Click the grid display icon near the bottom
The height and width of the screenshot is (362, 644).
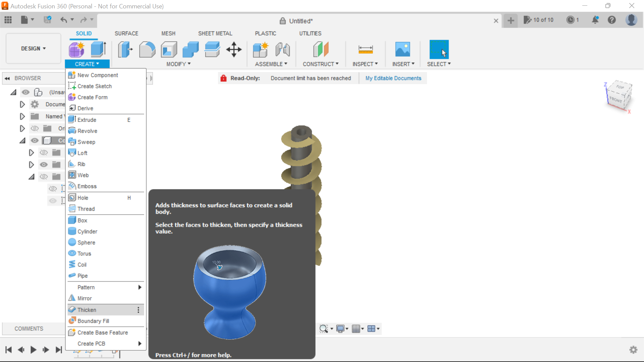pyautogui.click(x=356, y=328)
